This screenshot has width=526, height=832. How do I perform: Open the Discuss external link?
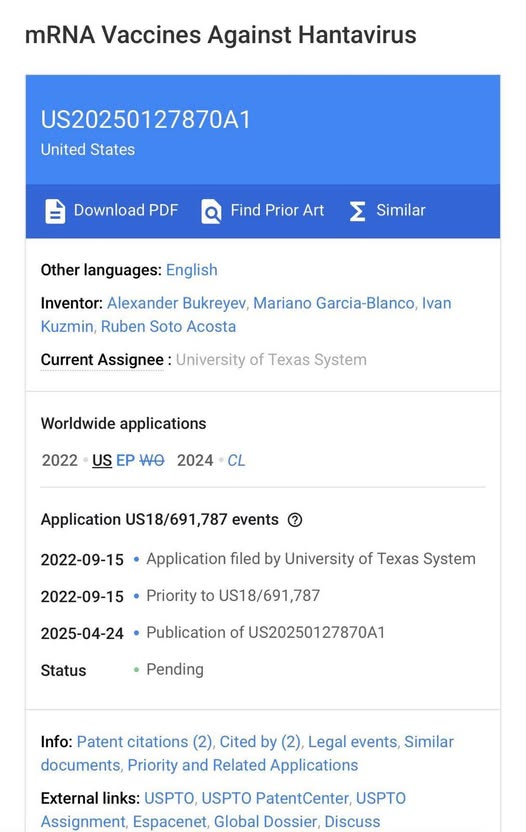pos(352,821)
